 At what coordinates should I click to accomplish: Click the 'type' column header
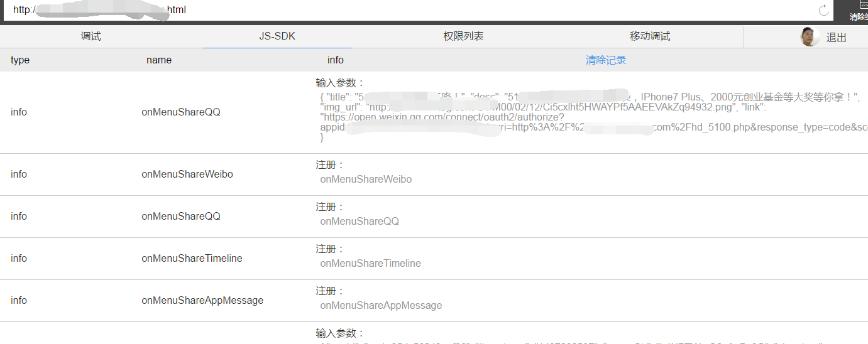click(20, 60)
